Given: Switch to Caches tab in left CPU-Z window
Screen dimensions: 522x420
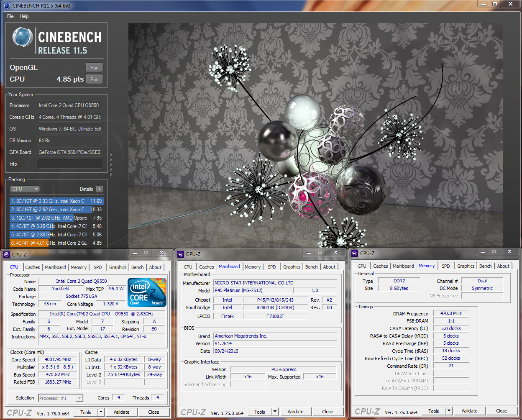Looking at the screenshot, I should coord(33,267).
